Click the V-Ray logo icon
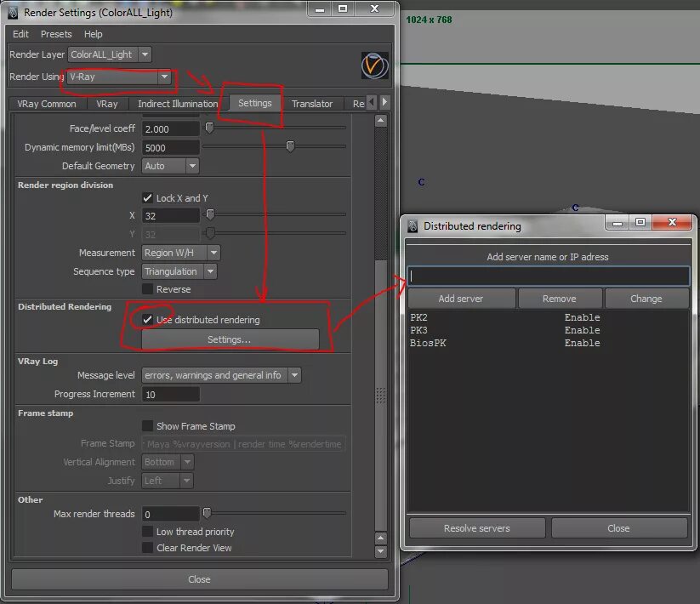The height and width of the screenshot is (604, 700). pos(374,66)
